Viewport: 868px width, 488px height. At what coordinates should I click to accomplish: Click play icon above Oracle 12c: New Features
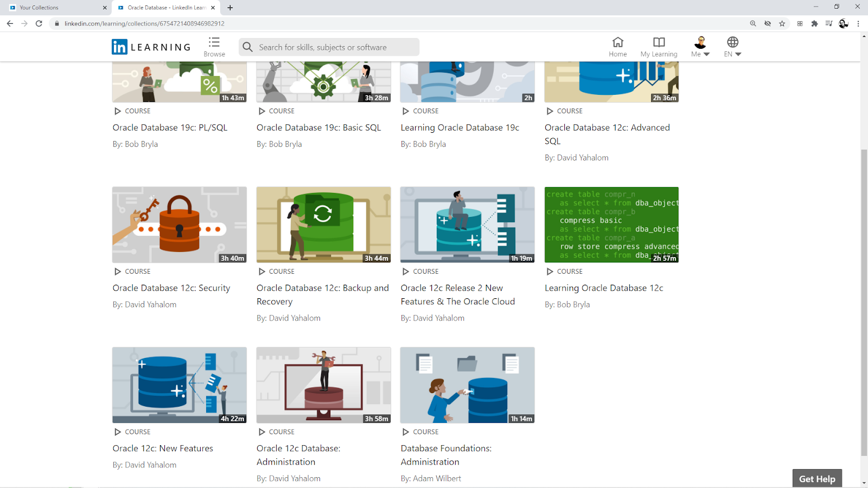pyautogui.click(x=118, y=432)
